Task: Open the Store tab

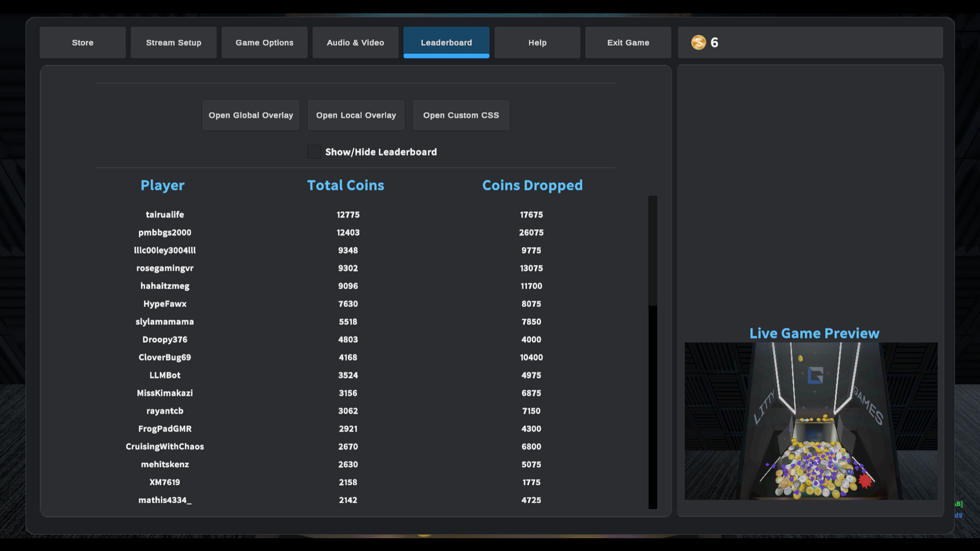Action: click(x=83, y=42)
